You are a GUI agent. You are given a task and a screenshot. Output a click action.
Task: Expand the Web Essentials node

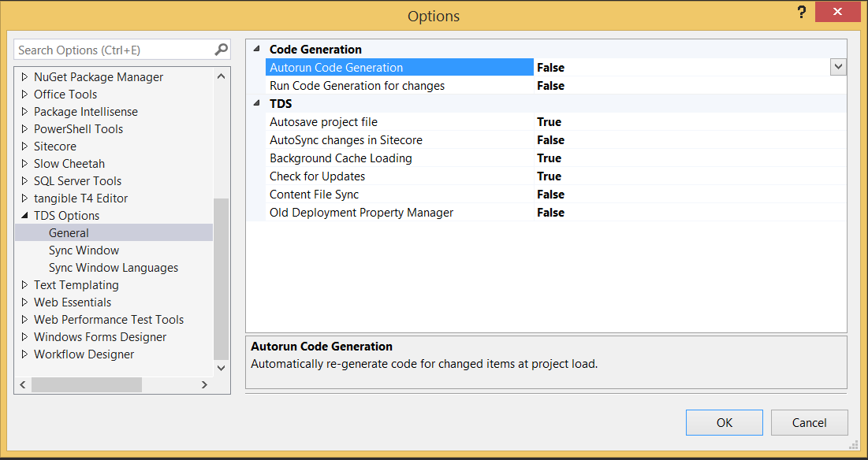(x=24, y=302)
